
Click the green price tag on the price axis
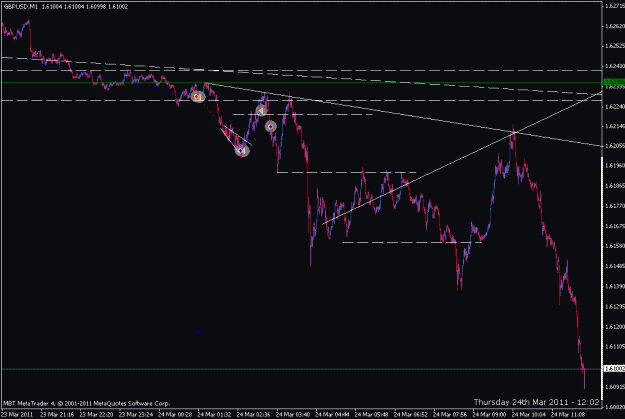614,82
